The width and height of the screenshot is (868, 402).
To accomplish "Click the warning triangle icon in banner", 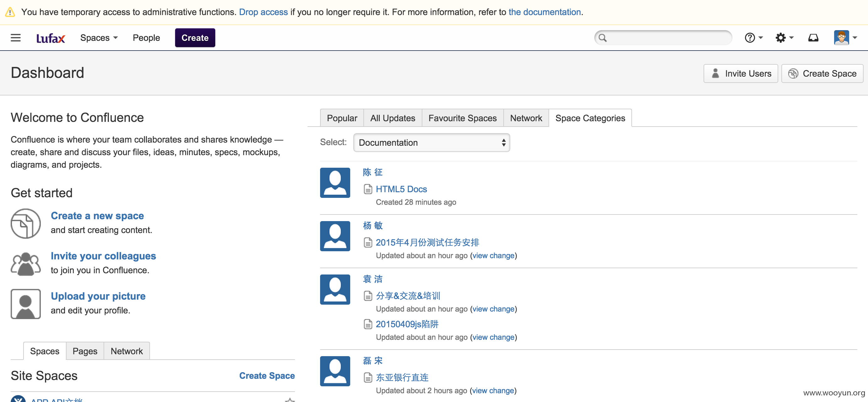I will [x=10, y=12].
